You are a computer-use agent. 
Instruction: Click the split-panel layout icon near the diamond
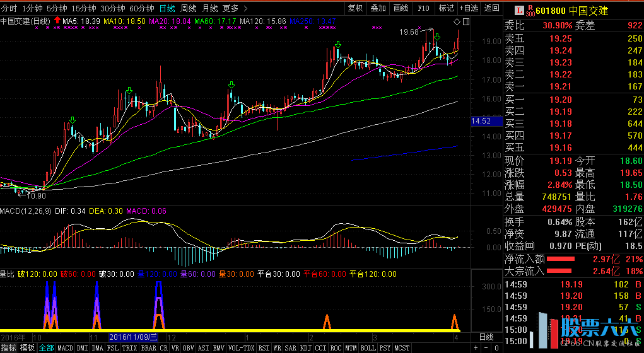466,21
